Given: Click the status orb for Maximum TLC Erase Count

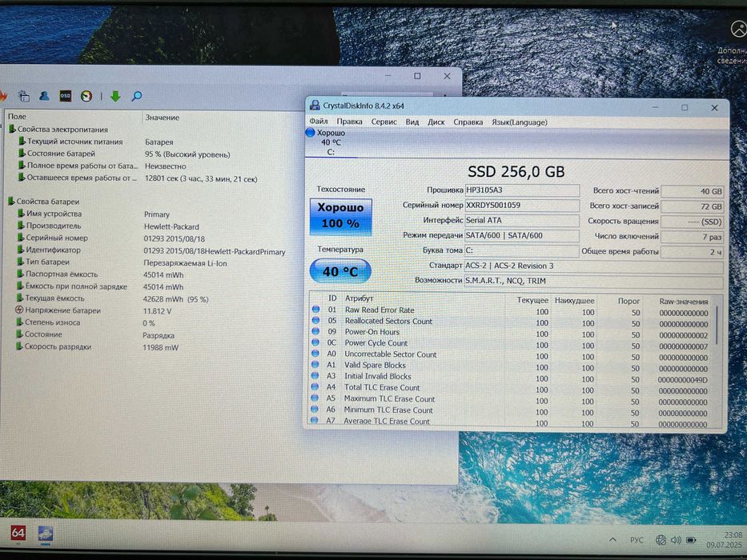Looking at the screenshot, I should tap(315, 398).
